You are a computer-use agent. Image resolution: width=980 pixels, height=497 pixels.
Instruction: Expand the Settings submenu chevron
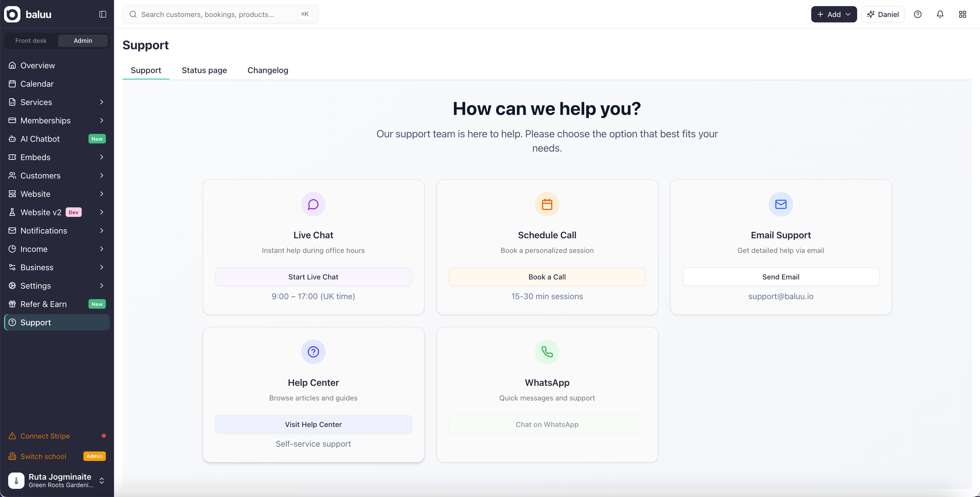tap(102, 286)
